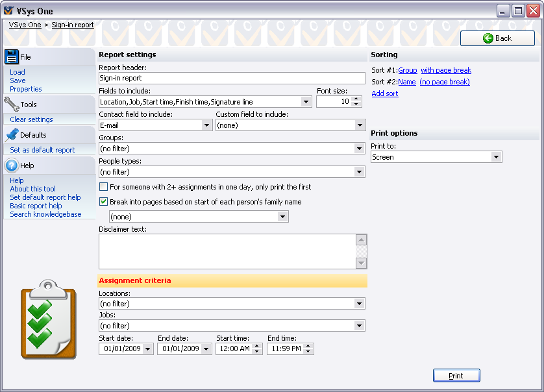This screenshot has height=392, width=544.
Task: Uncheck Break into pages by family name
Action: (x=103, y=202)
